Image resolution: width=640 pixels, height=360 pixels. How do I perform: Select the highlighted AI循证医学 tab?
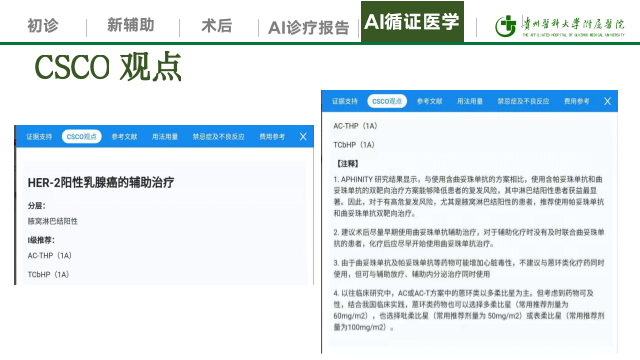click(412, 22)
